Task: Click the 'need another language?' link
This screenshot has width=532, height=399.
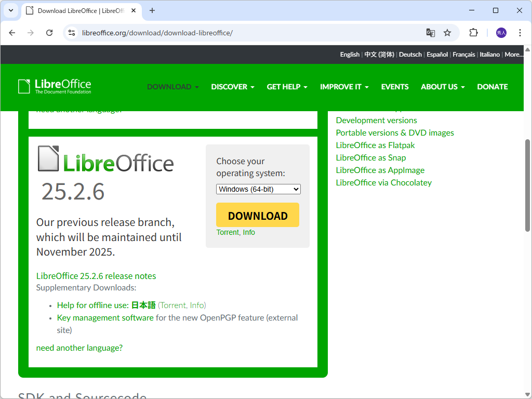Action: coord(79,348)
